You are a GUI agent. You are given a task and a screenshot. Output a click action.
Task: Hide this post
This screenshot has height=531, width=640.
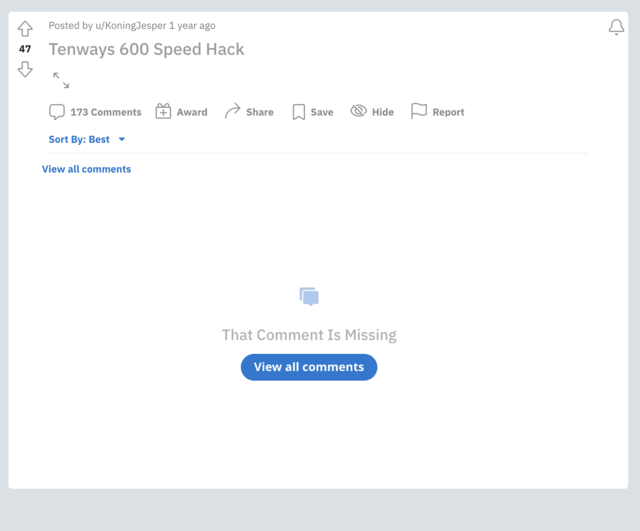[372, 111]
